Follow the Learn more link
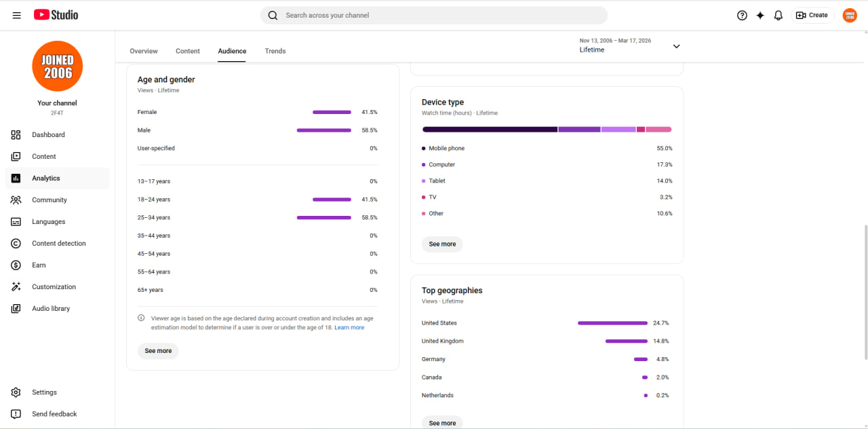 pyautogui.click(x=349, y=327)
